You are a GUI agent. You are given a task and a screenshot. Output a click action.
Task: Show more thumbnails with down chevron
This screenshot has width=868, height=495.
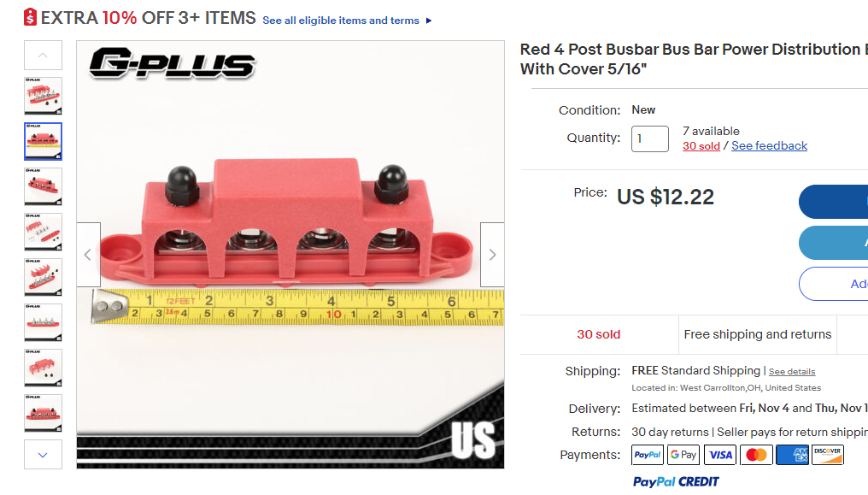44,455
